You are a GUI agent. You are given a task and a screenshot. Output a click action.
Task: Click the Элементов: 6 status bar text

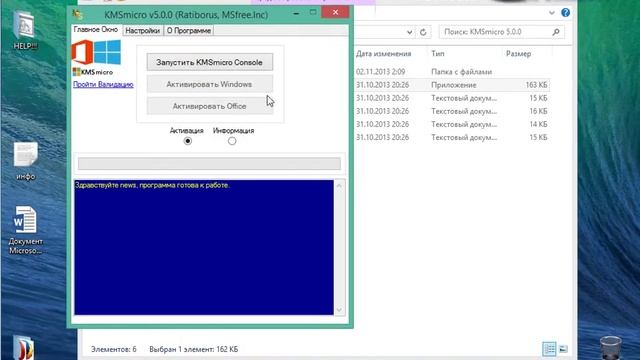pos(114,349)
